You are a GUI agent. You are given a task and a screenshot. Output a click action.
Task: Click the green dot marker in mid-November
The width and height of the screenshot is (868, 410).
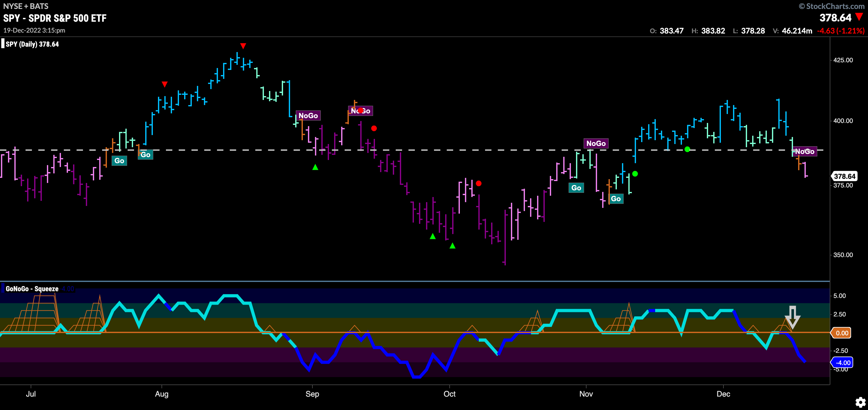click(x=635, y=174)
